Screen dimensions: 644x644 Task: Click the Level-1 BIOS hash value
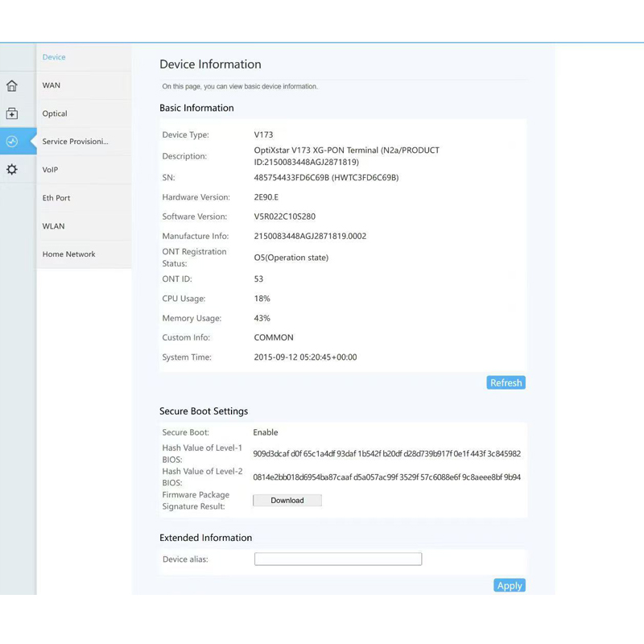(386, 454)
